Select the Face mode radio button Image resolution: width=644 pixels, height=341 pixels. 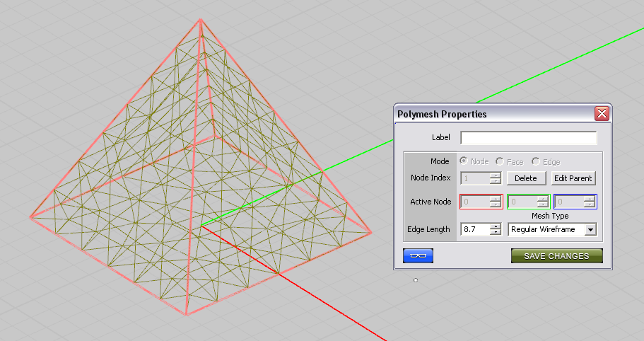pos(499,161)
